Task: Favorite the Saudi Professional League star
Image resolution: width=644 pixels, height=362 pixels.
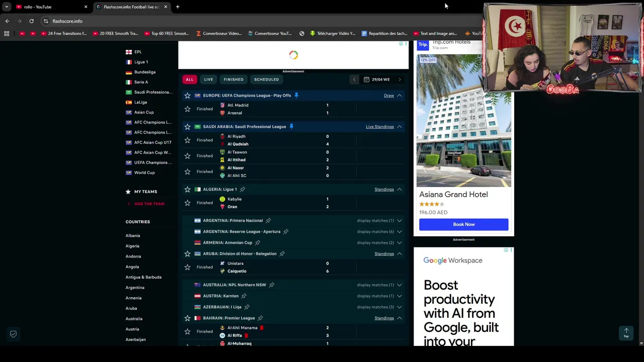Action: (187, 127)
